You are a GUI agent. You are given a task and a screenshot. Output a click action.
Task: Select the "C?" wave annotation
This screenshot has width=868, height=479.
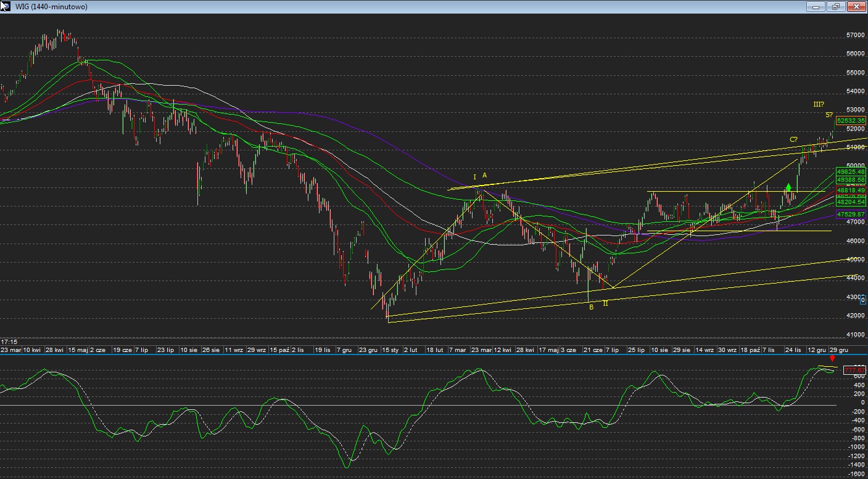[x=794, y=139]
